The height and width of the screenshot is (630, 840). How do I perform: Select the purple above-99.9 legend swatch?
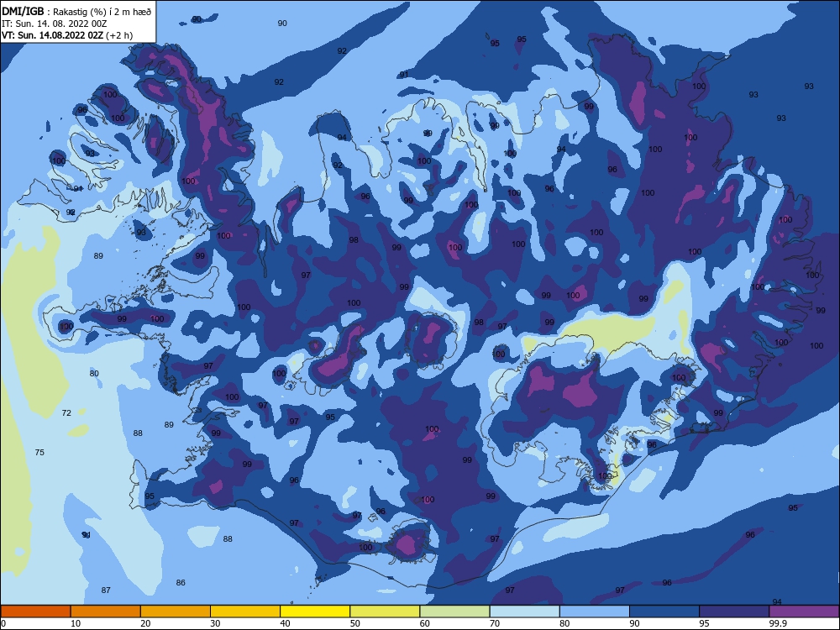pos(804,612)
